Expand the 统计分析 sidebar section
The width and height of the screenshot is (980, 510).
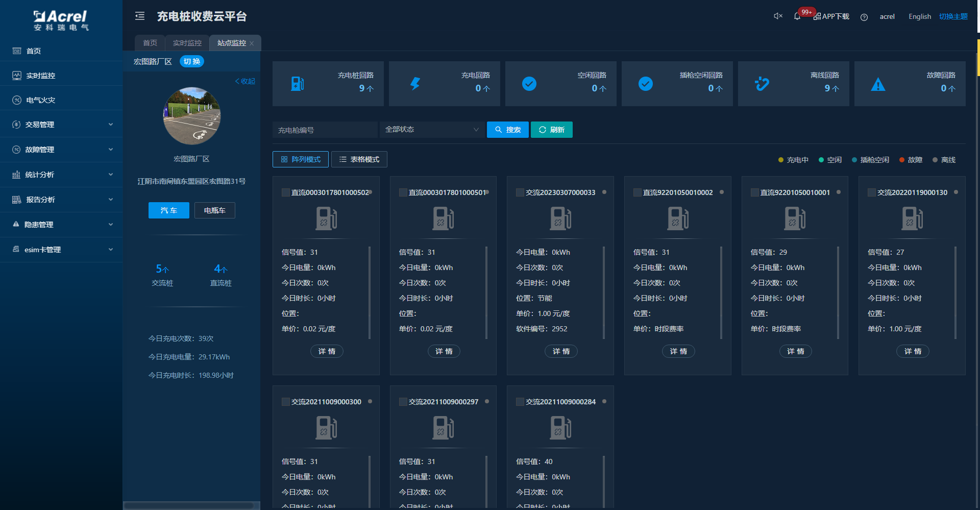coord(61,175)
